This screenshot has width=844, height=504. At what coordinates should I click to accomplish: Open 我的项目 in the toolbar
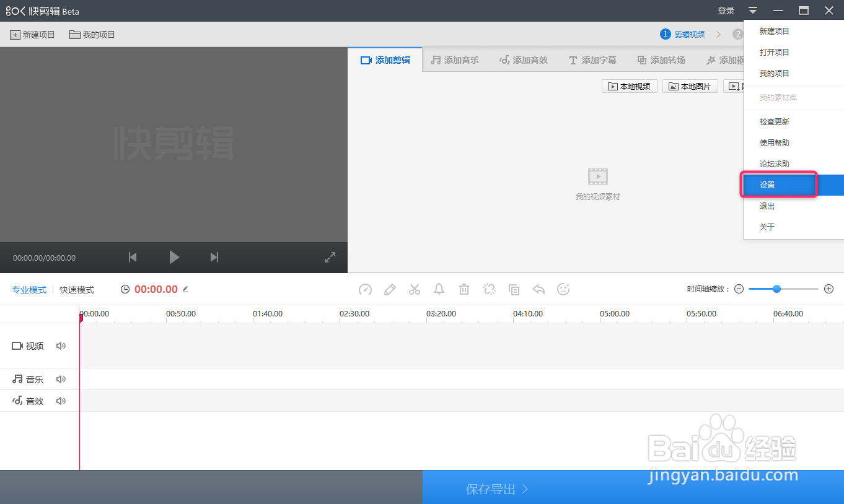(92, 35)
